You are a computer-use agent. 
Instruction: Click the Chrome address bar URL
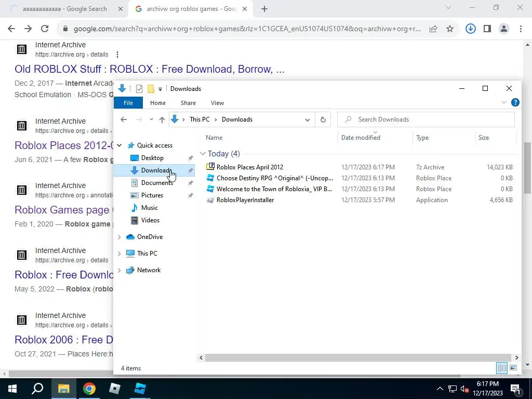click(x=247, y=29)
